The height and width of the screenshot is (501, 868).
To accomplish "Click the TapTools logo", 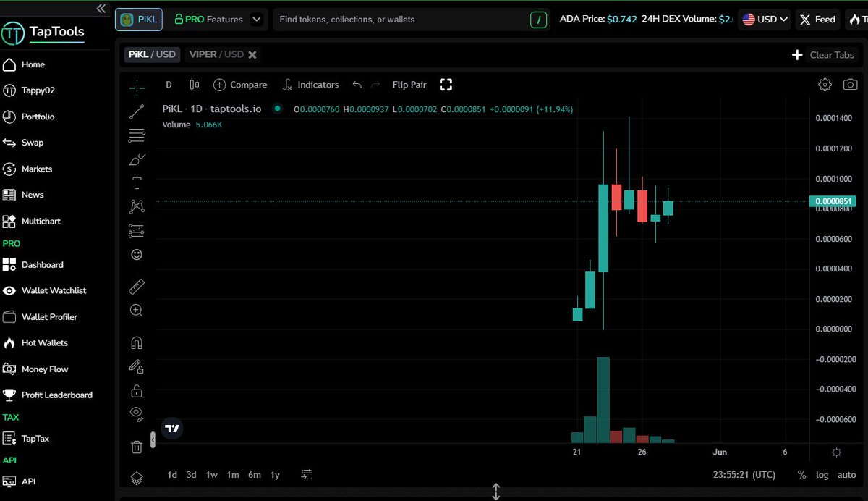I will (x=43, y=32).
